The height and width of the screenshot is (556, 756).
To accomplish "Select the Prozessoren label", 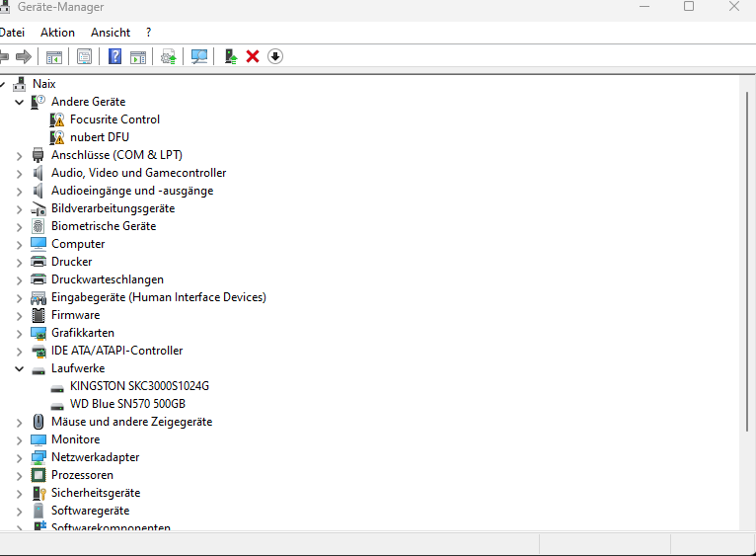I will coord(83,475).
